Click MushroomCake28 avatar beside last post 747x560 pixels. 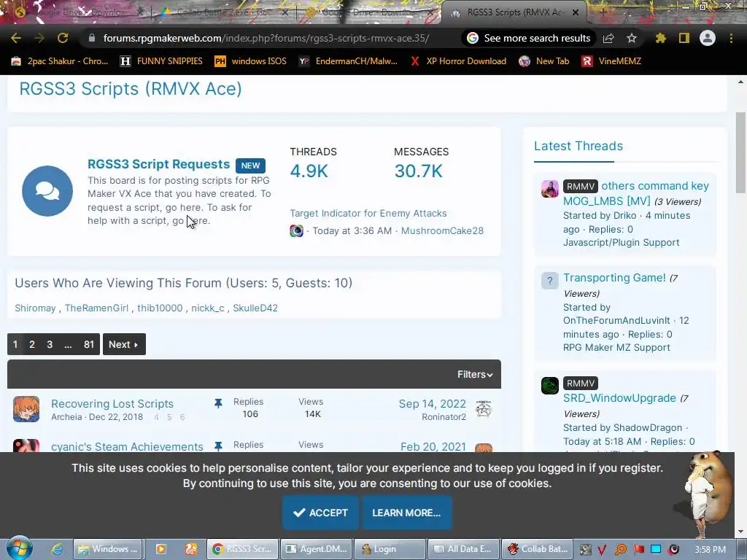tap(296, 231)
